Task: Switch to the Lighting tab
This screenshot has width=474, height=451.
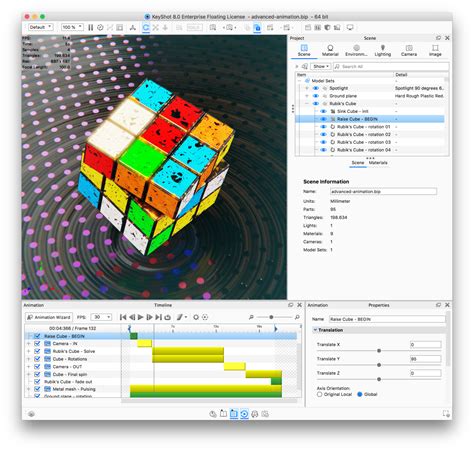Action: tap(383, 51)
